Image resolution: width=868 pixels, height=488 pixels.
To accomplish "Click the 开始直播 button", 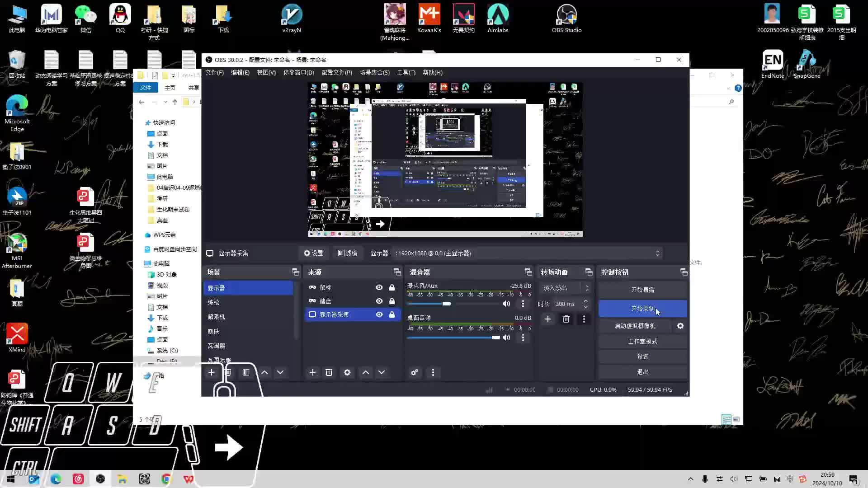I will point(642,290).
